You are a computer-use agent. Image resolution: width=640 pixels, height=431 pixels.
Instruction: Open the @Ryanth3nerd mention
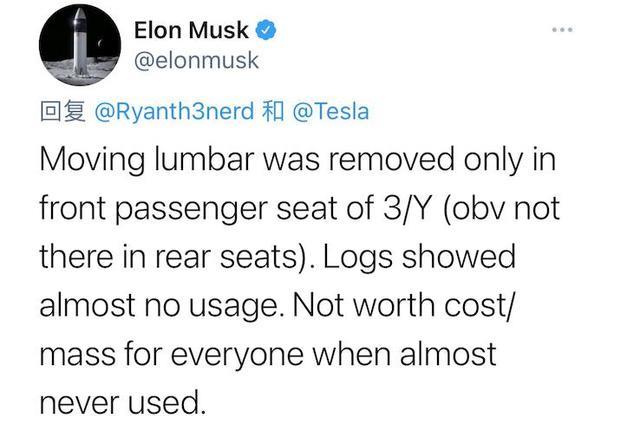[x=174, y=111]
